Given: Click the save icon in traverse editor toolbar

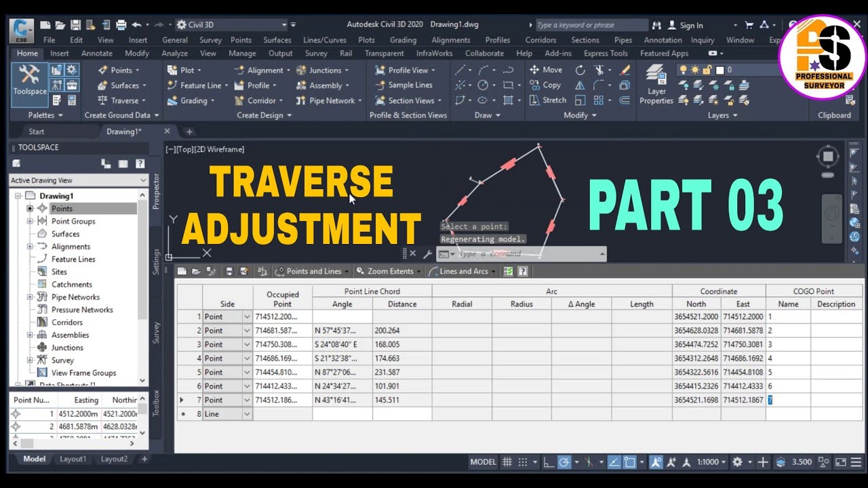Looking at the screenshot, I should pyautogui.click(x=229, y=271).
